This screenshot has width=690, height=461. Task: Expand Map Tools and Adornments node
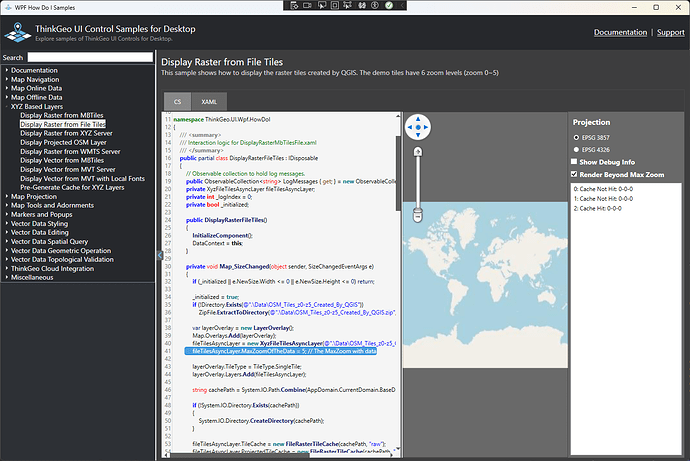pos(7,205)
